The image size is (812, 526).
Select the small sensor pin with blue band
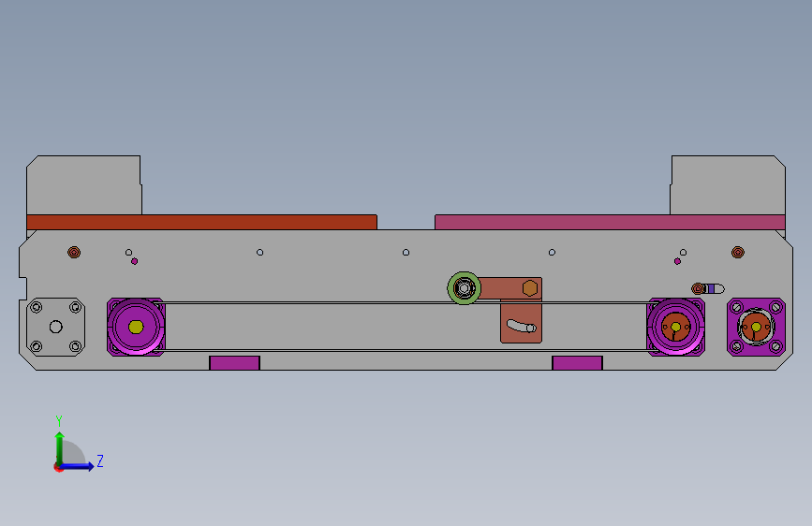(708, 288)
